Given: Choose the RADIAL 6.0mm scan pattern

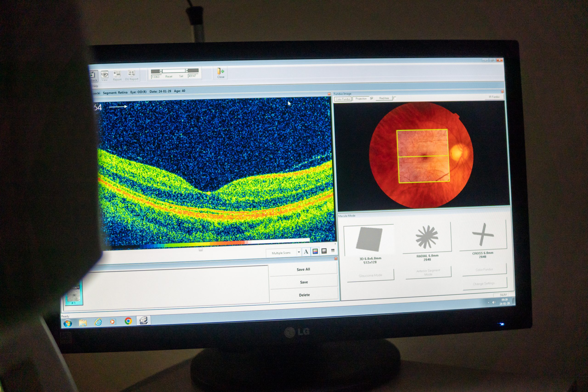Looking at the screenshot, I should point(427,237).
